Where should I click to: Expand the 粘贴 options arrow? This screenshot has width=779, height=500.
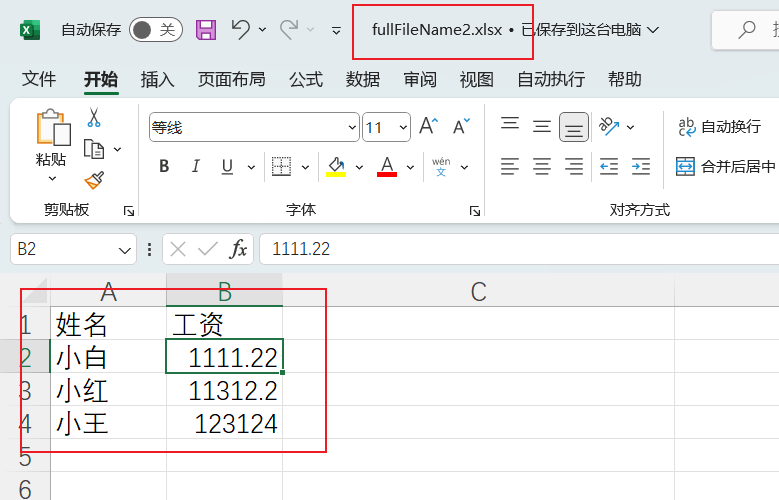click(52, 178)
